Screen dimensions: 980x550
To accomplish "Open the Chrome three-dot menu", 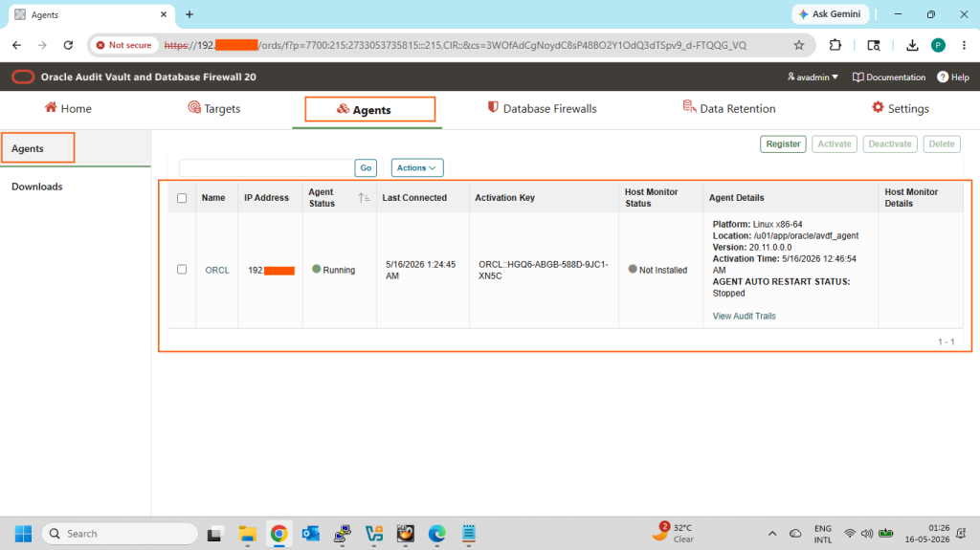I will [x=964, y=45].
